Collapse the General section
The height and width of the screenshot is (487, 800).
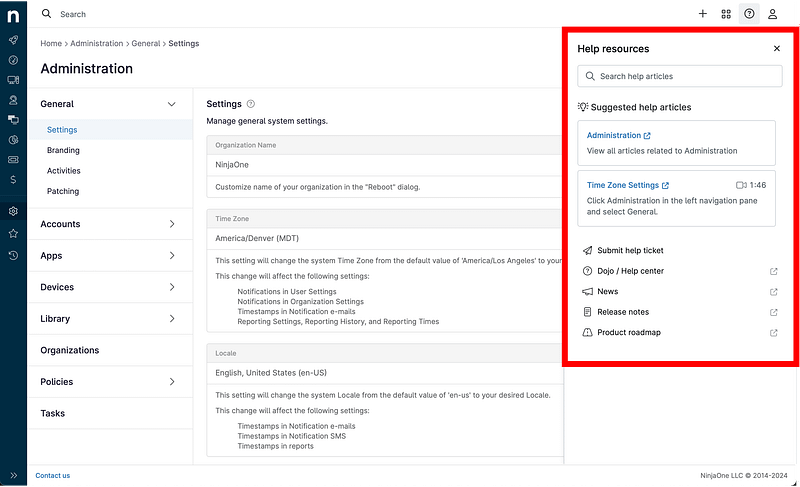pos(172,104)
